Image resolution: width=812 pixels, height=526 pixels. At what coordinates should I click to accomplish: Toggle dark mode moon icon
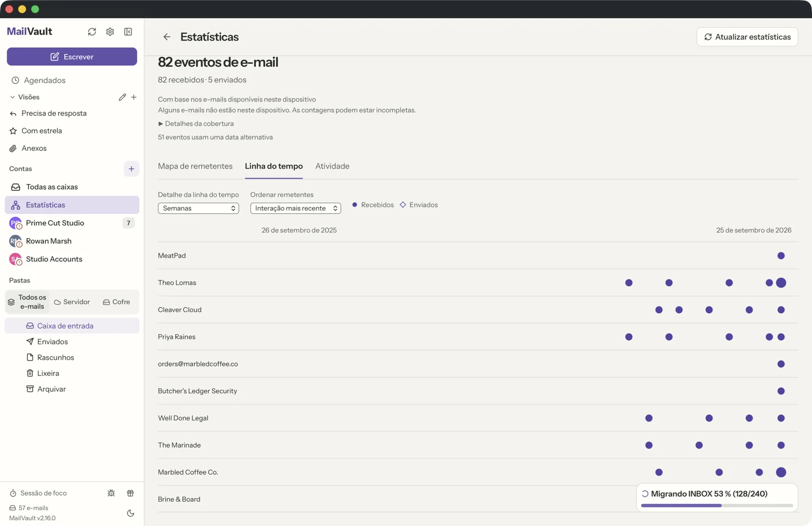(130, 513)
